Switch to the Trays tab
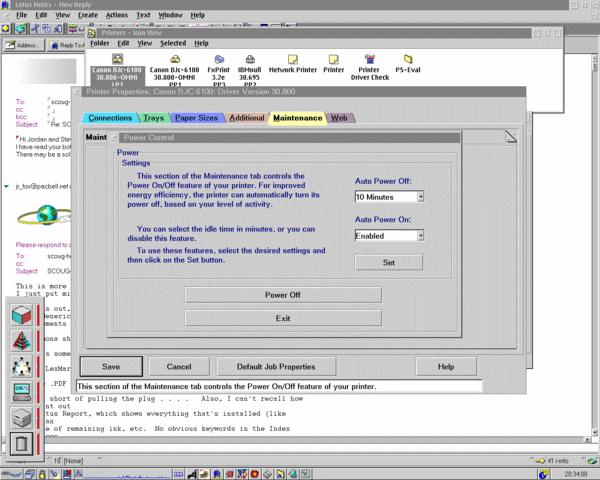 pyautogui.click(x=153, y=118)
